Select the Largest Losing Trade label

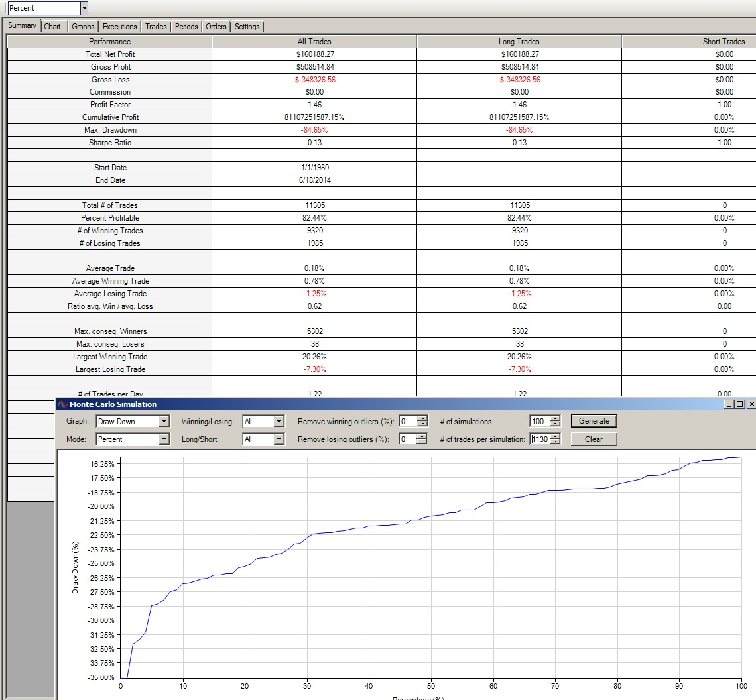coord(110,369)
